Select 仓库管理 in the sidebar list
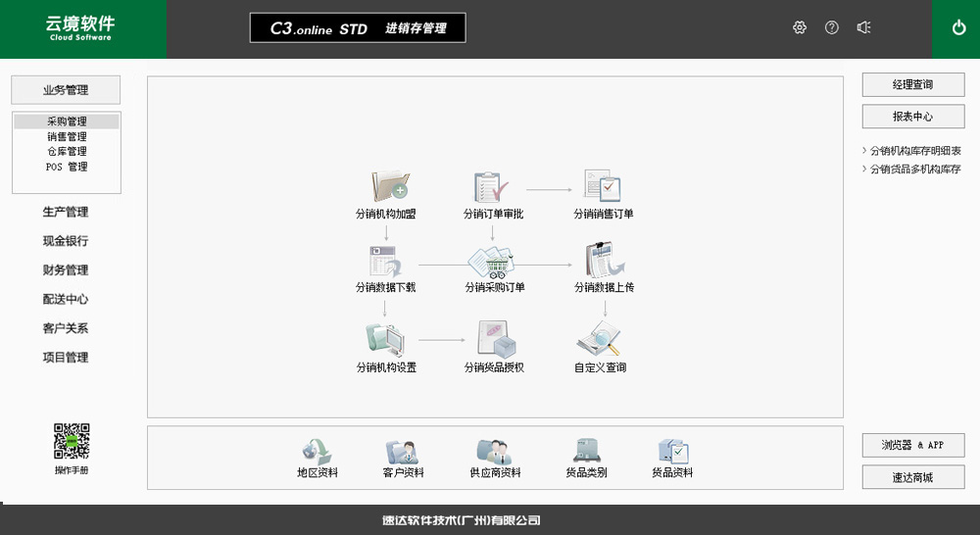Image resolution: width=980 pixels, height=535 pixels. [x=67, y=152]
